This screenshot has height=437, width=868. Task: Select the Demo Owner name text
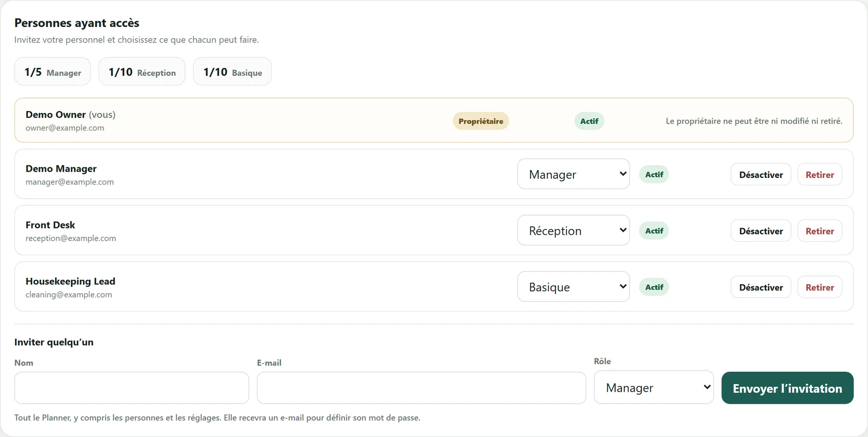(x=56, y=115)
